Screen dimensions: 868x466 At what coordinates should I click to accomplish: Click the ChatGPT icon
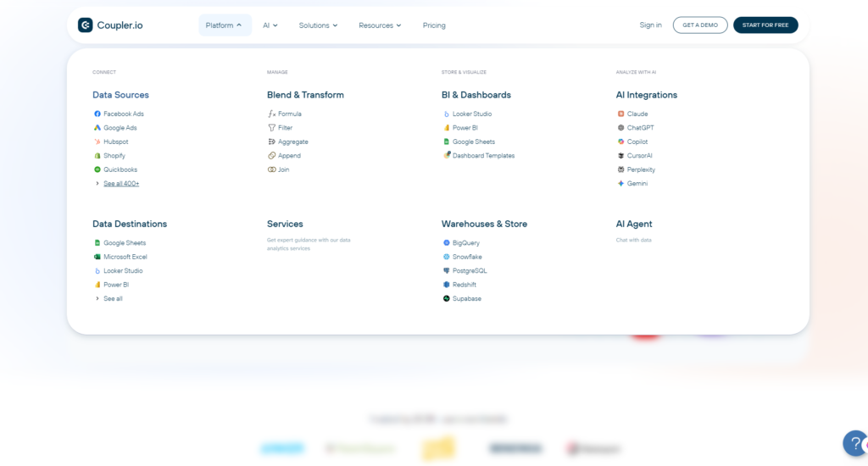[621, 127]
